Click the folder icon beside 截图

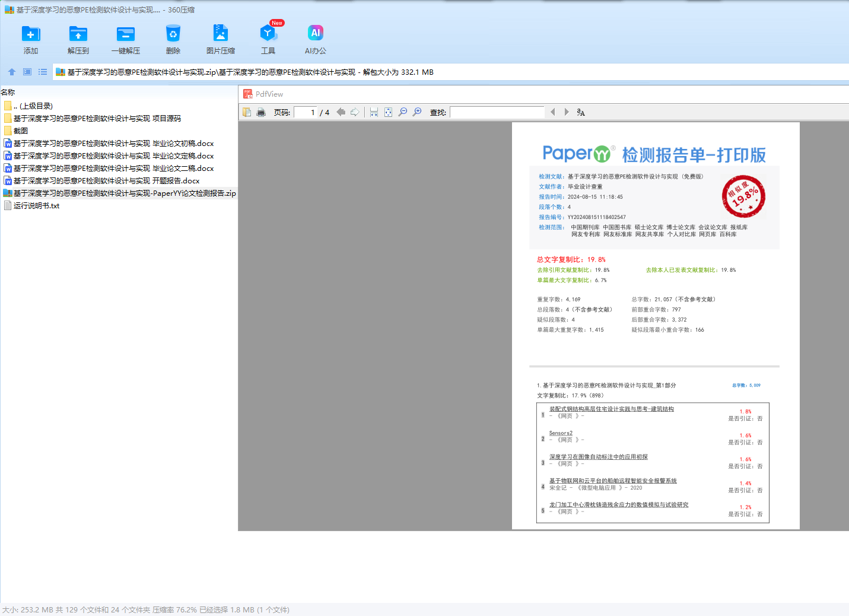coord(8,131)
